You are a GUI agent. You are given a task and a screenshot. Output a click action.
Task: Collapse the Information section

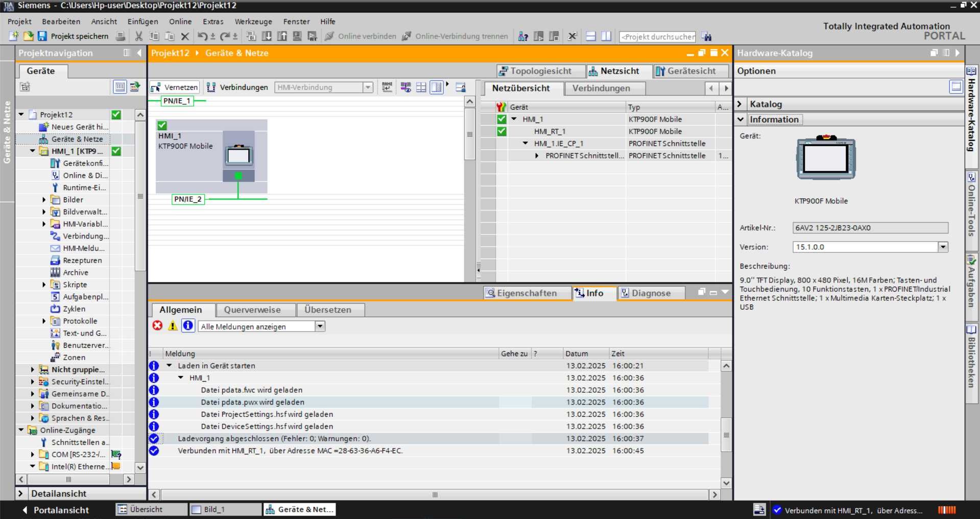[x=740, y=119]
